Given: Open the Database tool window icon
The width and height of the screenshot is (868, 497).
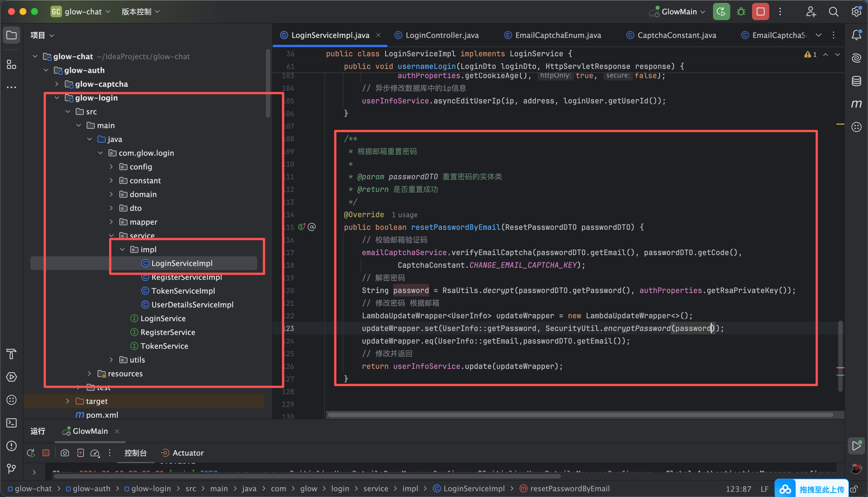Looking at the screenshot, I should [856, 81].
